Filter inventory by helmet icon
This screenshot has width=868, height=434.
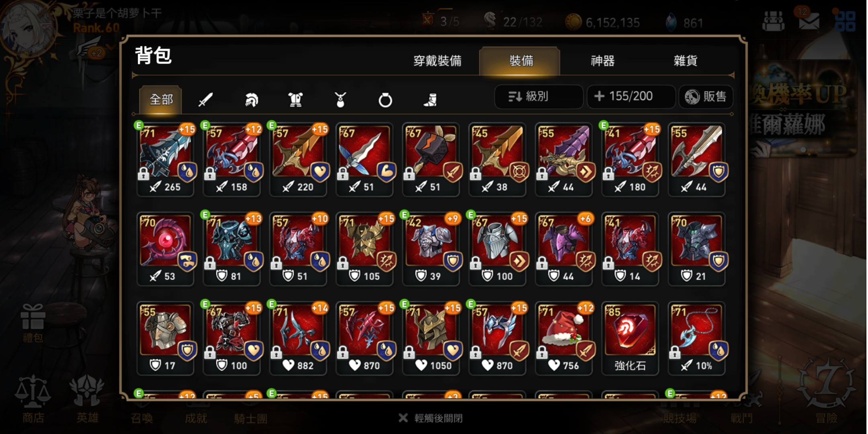click(x=252, y=100)
